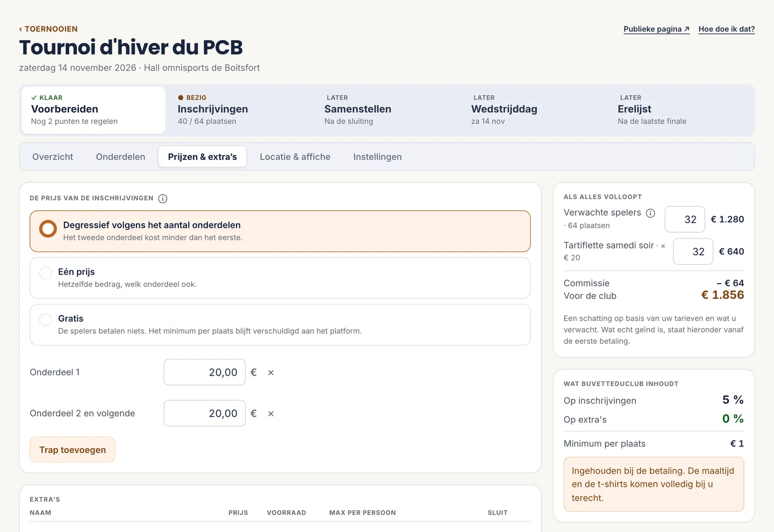
Task: Click the 'Hoe doe ik dat?' help link
Action: pyautogui.click(x=727, y=29)
